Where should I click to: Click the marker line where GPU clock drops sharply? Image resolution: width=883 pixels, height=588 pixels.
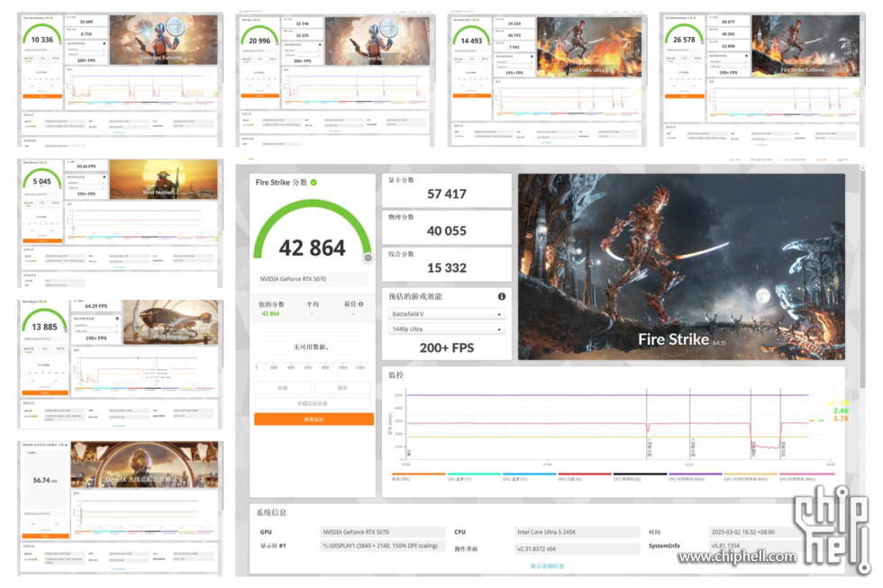pos(751,425)
